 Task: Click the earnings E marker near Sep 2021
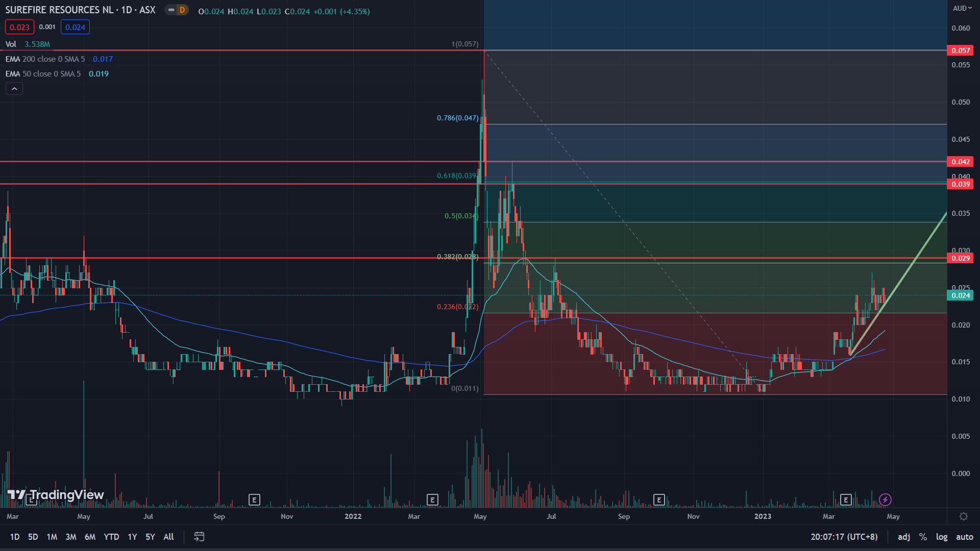pos(254,499)
